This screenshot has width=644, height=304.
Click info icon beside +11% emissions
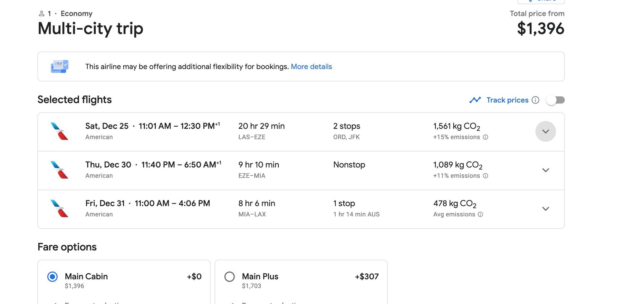pos(485,176)
